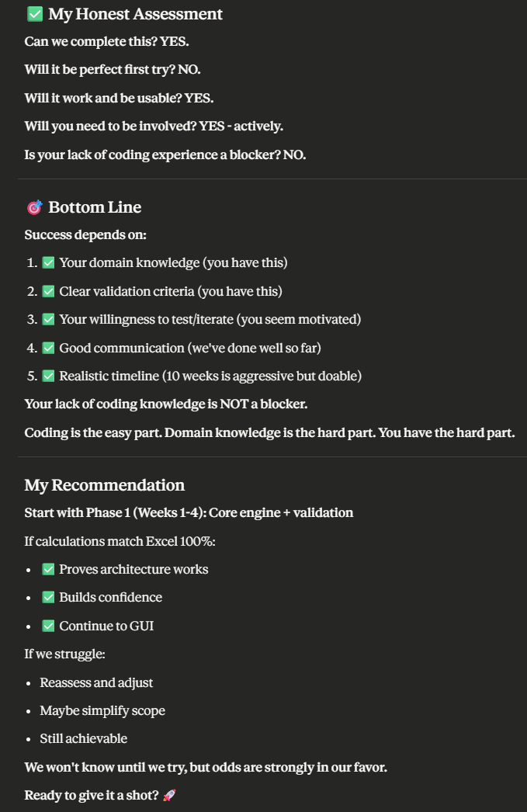Click the rocket emoji after Ready to give it a shot
This screenshot has width=527, height=812.
[170, 796]
